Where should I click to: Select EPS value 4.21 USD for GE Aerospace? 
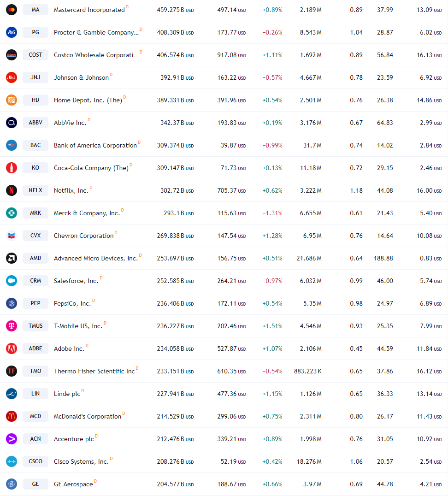pos(431,484)
